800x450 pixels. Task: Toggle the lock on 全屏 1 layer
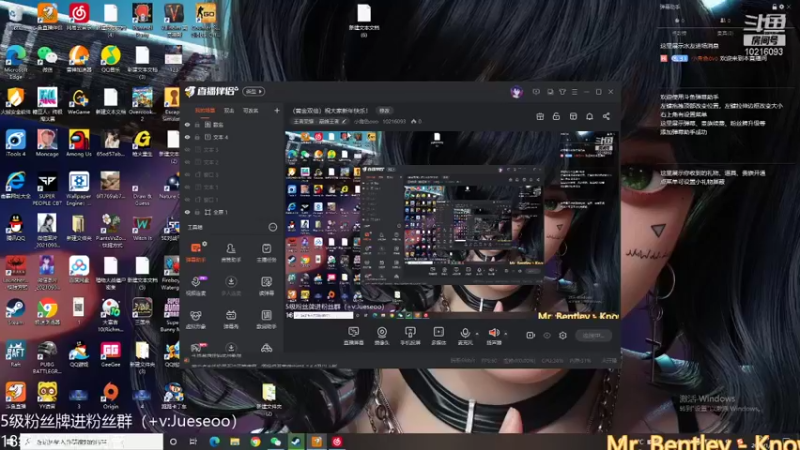[x=197, y=212]
